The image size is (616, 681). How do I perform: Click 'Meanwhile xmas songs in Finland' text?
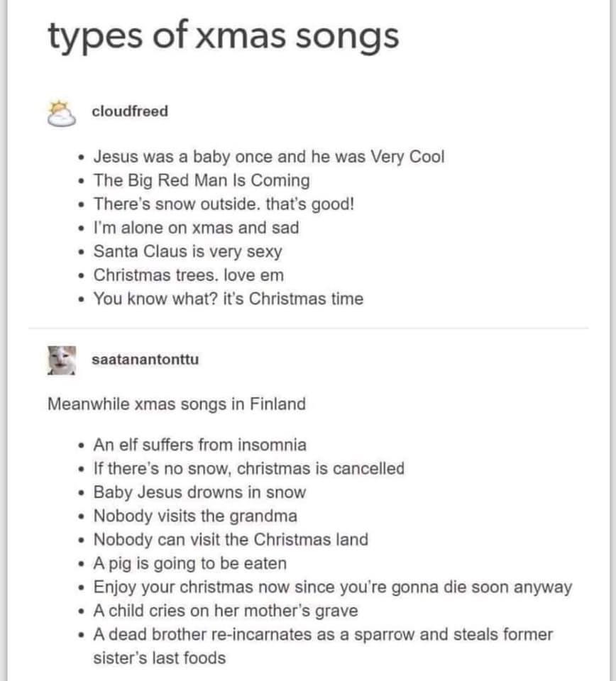pyautogui.click(x=177, y=404)
